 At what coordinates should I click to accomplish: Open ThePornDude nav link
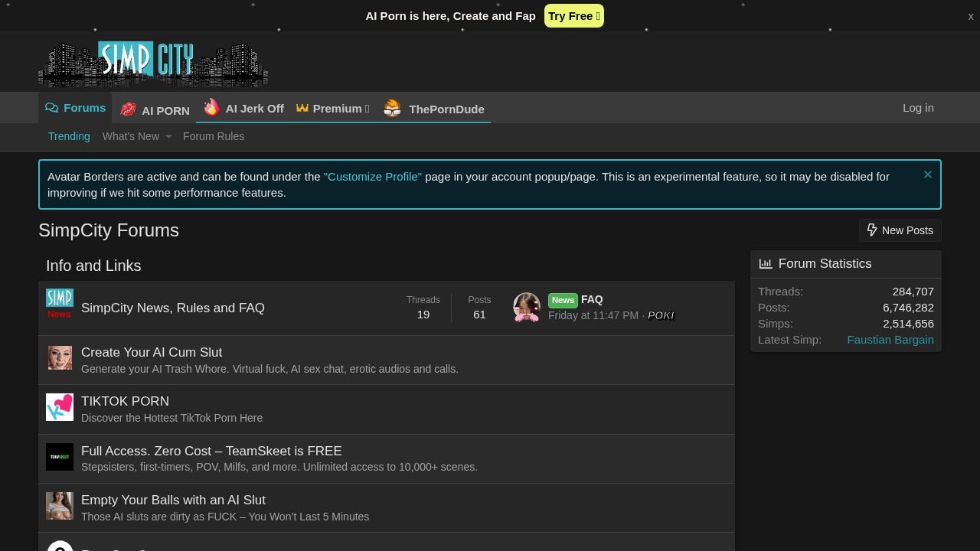click(x=446, y=109)
